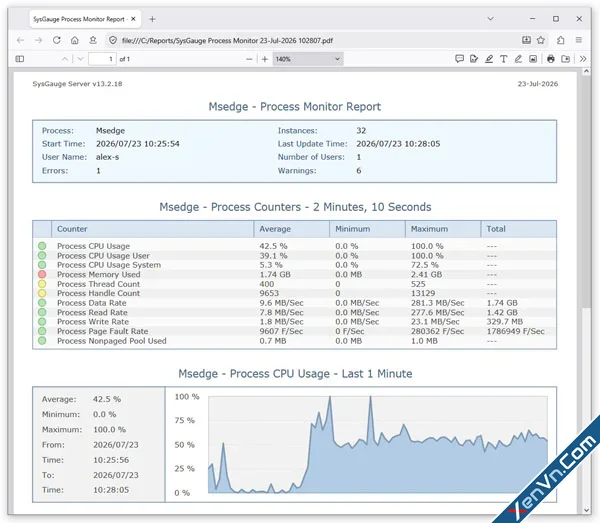
Task: Toggle the PDF viewer sidebar
Action: pos(20,59)
